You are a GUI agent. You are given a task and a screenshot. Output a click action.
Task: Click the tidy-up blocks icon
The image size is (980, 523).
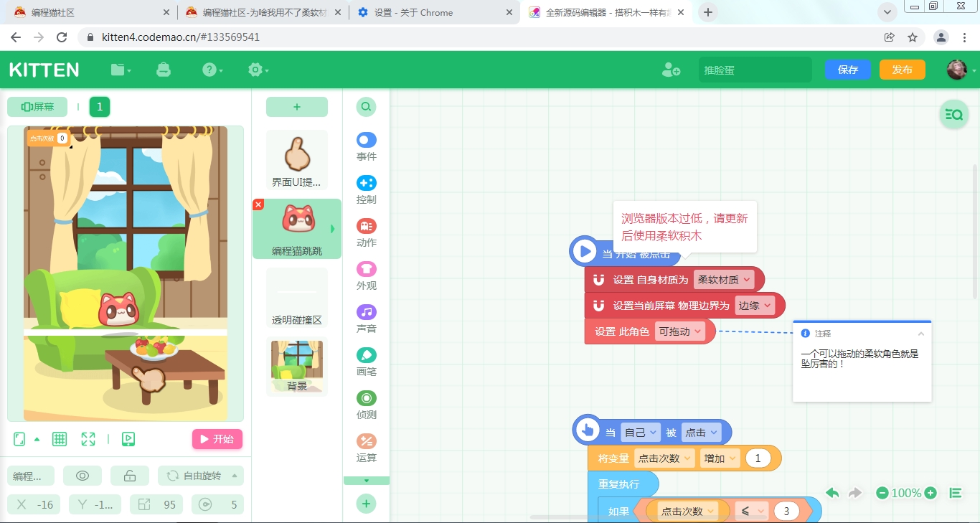tap(956, 493)
